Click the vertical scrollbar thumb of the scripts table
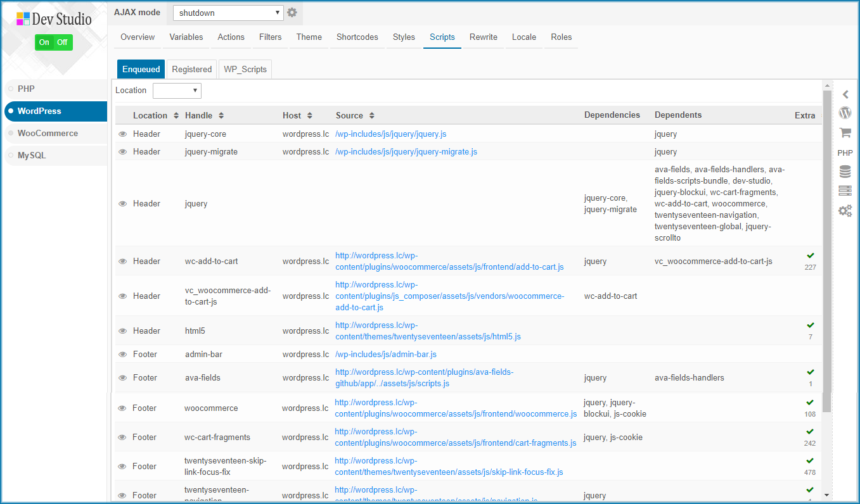Screen dimensions: 860x504 coord(826,250)
